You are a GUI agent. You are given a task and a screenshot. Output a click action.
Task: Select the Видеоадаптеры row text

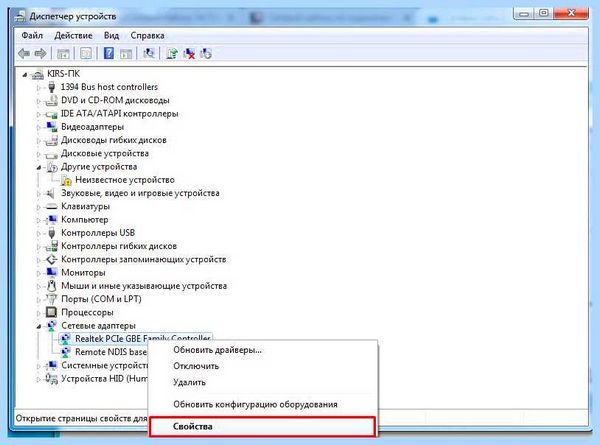click(x=92, y=127)
